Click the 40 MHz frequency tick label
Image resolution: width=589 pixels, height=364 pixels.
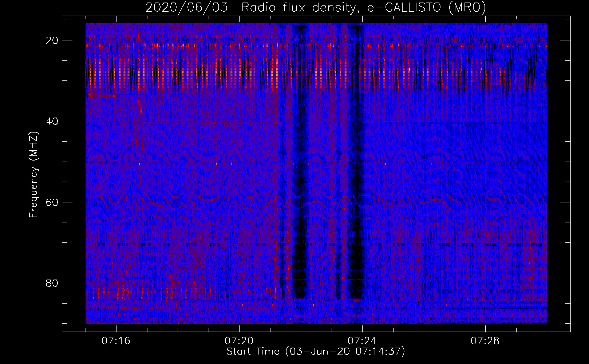pos(52,121)
